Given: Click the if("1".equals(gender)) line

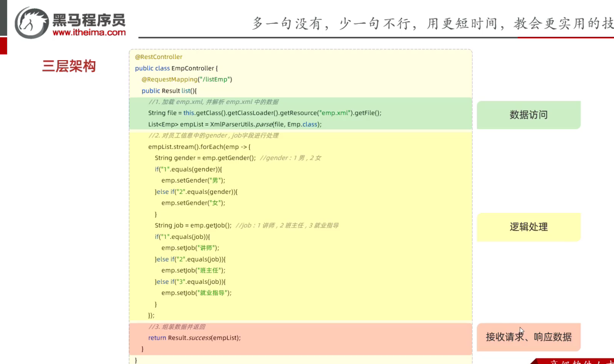Looking at the screenshot, I should tap(189, 170).
